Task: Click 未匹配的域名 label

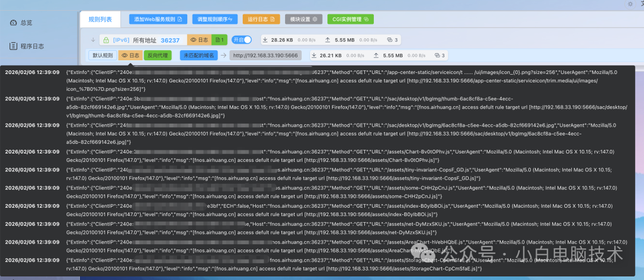Action: click(199, 55)
